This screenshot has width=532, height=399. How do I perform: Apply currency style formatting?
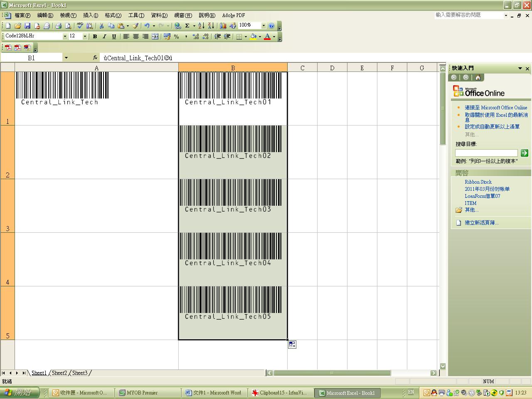(x=167, y=37)
